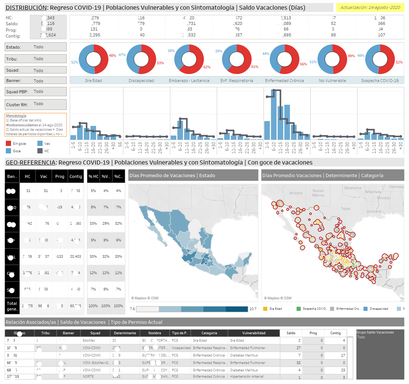
Task: Open the Squad filter dropdown
Action: (x=36, y=70)
